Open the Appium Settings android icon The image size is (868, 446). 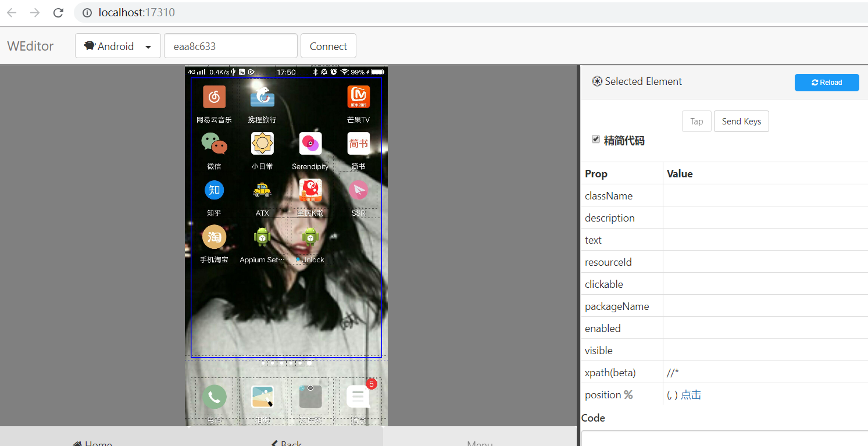click(x=262, y=237)
